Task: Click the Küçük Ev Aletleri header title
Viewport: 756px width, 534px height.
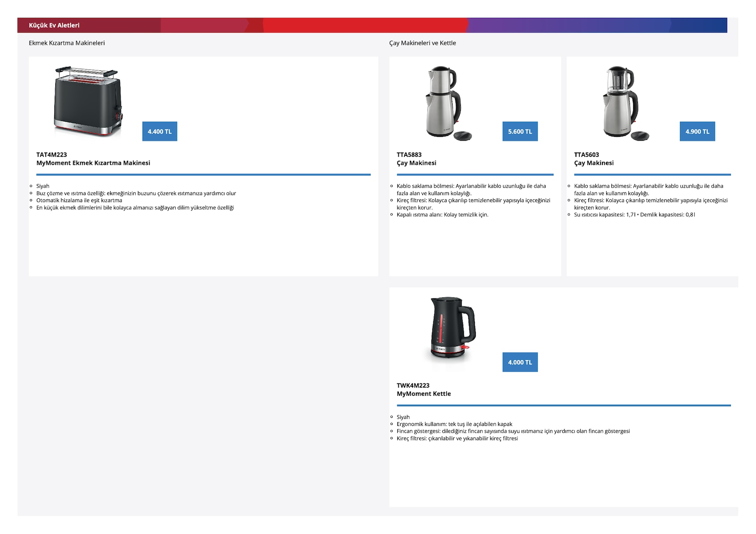Action: pos(54,25)
